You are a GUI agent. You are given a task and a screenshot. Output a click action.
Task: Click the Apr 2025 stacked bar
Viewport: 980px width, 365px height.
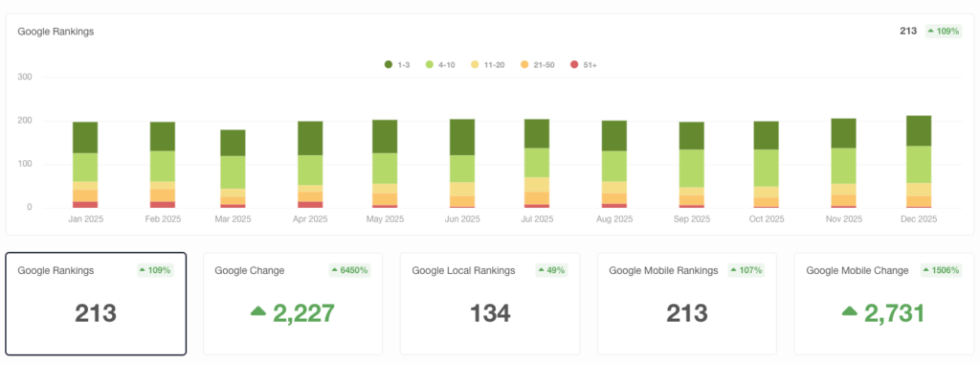(310, 165)
